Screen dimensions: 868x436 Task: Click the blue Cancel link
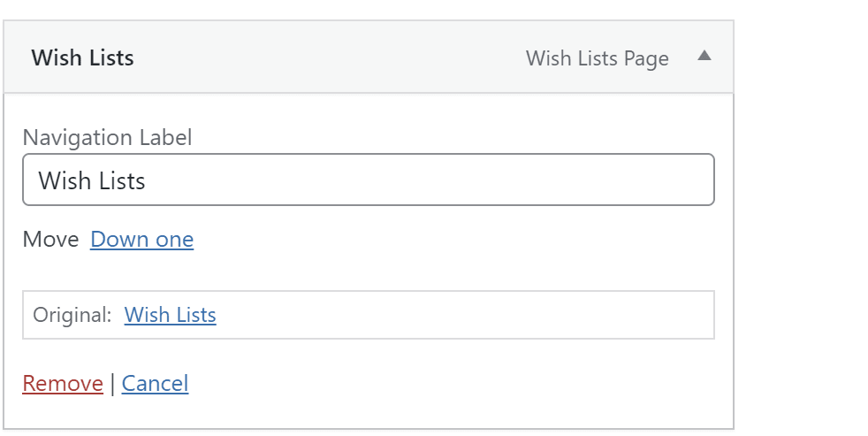pyautogui.click(x=155, y=383)
